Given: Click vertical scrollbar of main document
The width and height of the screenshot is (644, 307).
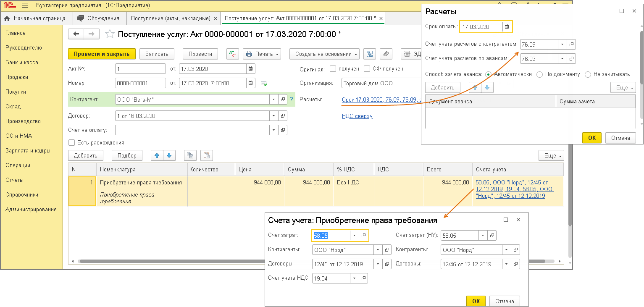Looking at the screenshot, I should [x=569, y=185].
